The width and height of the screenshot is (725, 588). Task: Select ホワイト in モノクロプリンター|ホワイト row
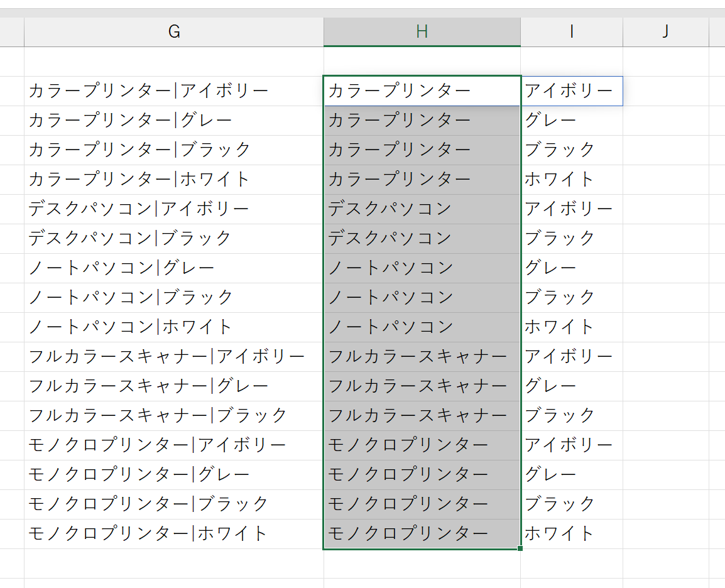coord(572,534)
